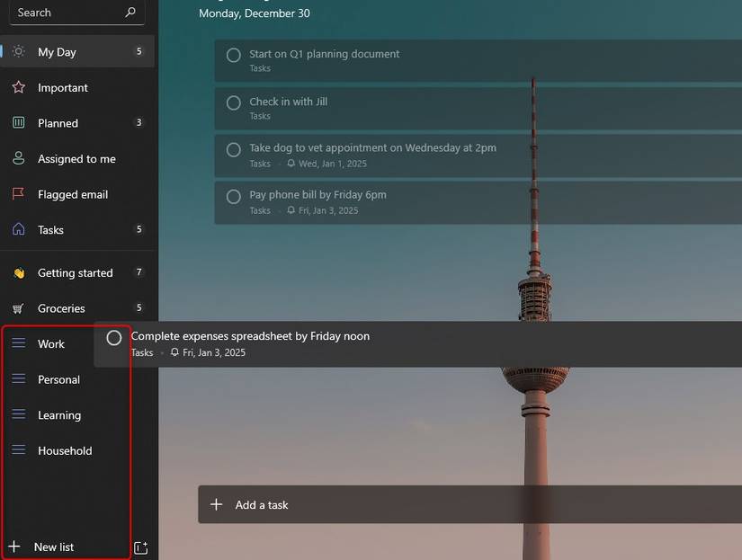
Task: Click the Groceries shopping-cart icon
Action: point(18,308)
